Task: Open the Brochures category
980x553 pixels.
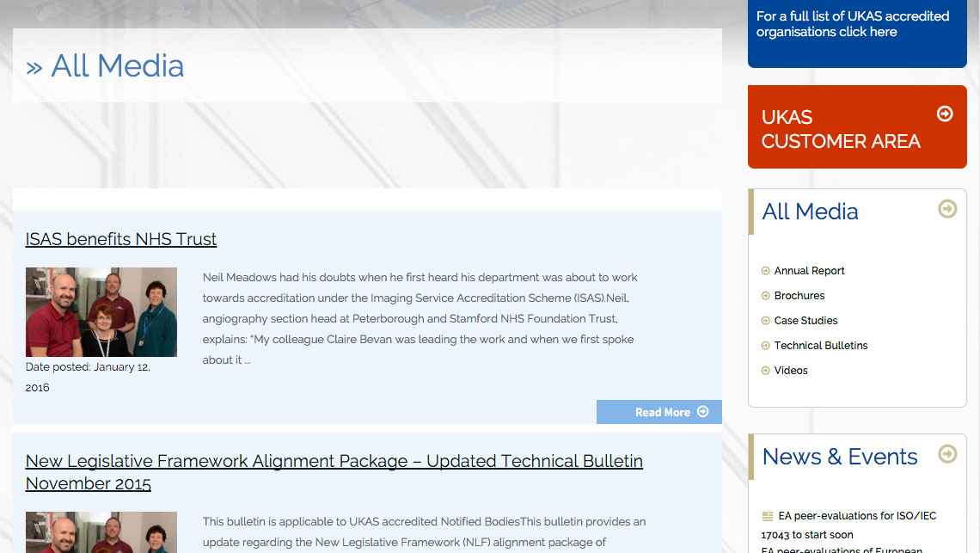Action: (799, 296)
